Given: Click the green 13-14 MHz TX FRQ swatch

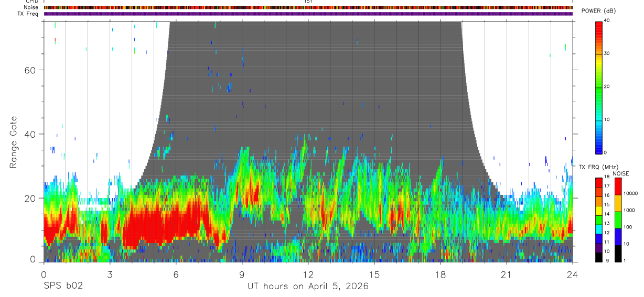Looking at the screenshot, I should tap(598, 219).
